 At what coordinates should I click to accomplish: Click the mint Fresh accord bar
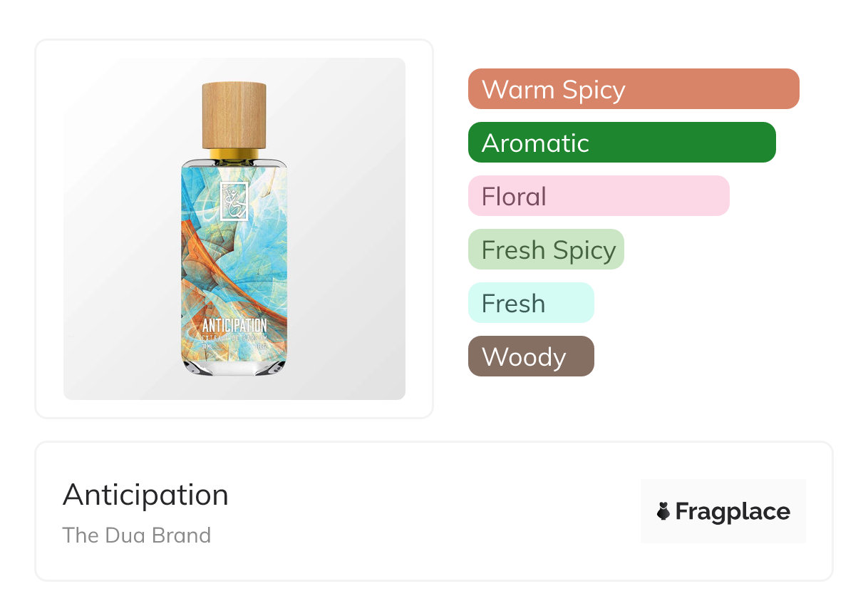(x=531, y=303)
